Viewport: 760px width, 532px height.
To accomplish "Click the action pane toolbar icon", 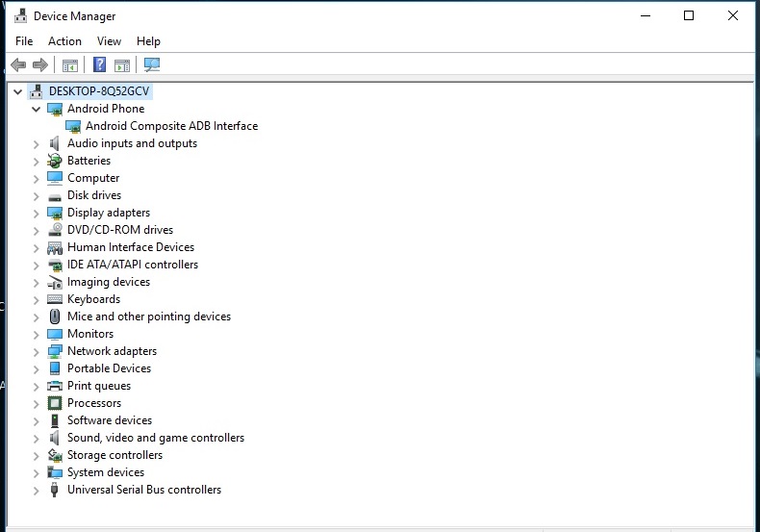I will click(122, 65).
